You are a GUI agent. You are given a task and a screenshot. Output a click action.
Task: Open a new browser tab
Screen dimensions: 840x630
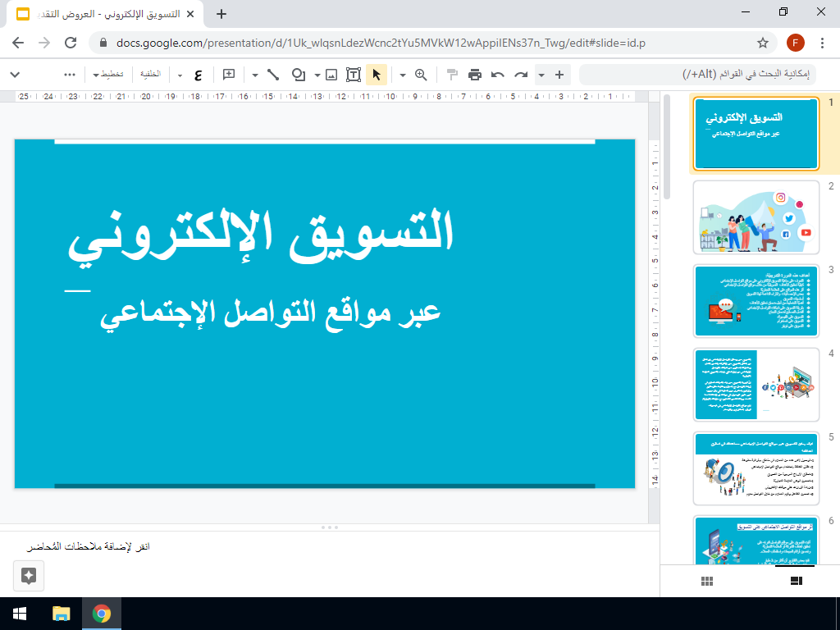(221, 15)
